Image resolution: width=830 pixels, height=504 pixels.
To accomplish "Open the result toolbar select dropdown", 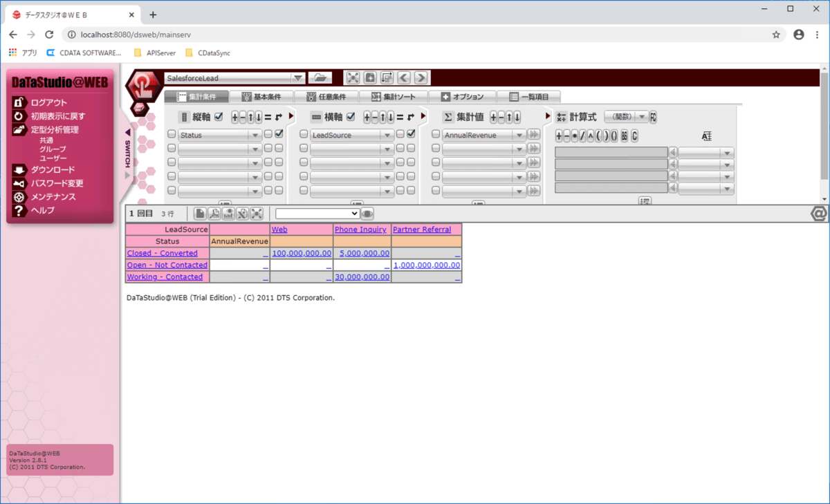I will coord(317,214).
